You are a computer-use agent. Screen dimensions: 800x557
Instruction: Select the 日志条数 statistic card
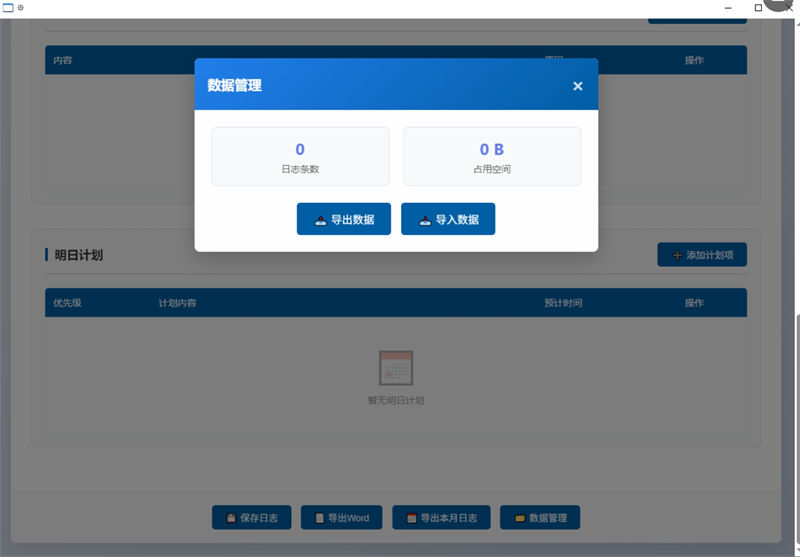300,156
